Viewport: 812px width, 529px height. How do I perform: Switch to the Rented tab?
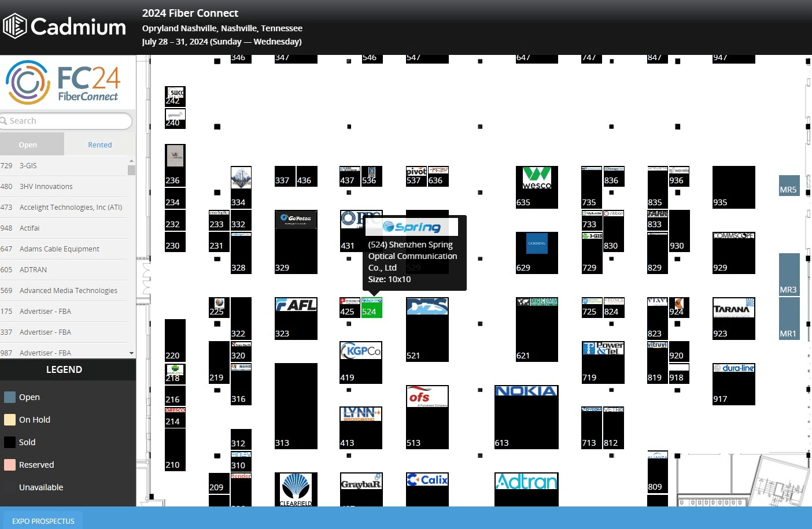[x=100, y=145]
